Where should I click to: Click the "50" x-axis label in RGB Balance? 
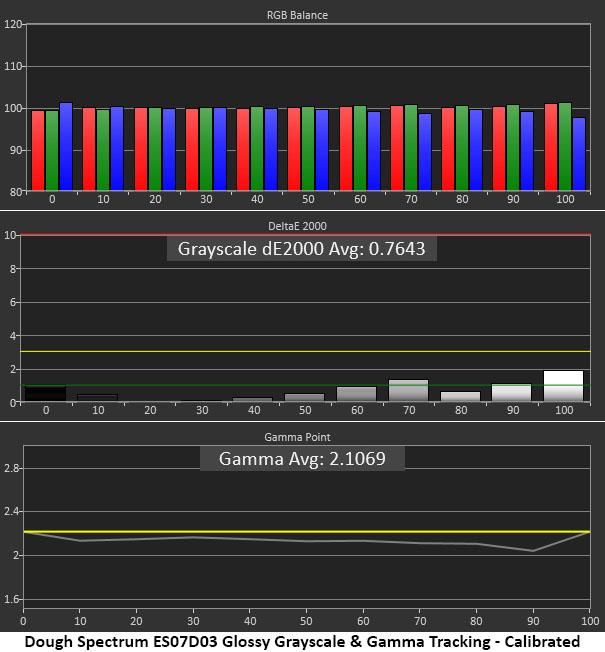308,199
